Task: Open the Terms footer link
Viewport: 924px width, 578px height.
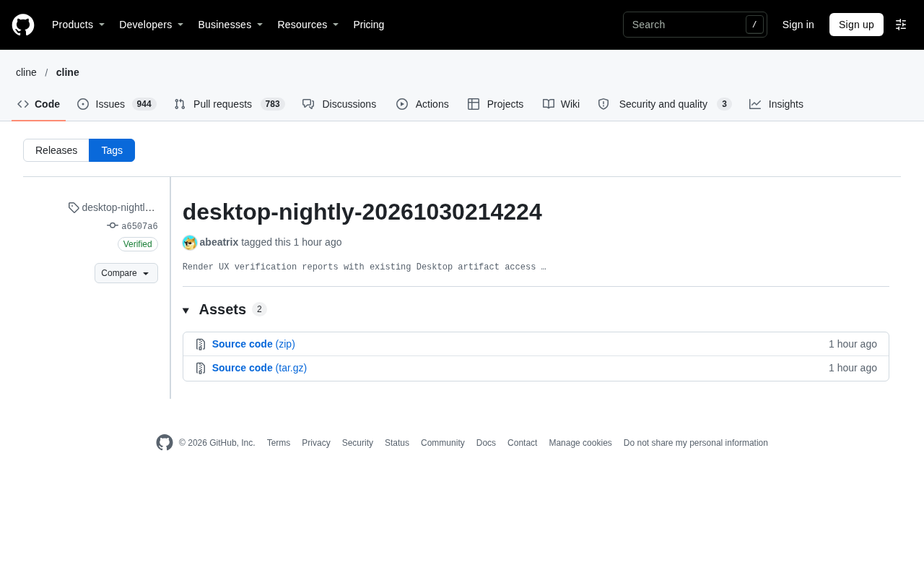Action: point(279,443)
